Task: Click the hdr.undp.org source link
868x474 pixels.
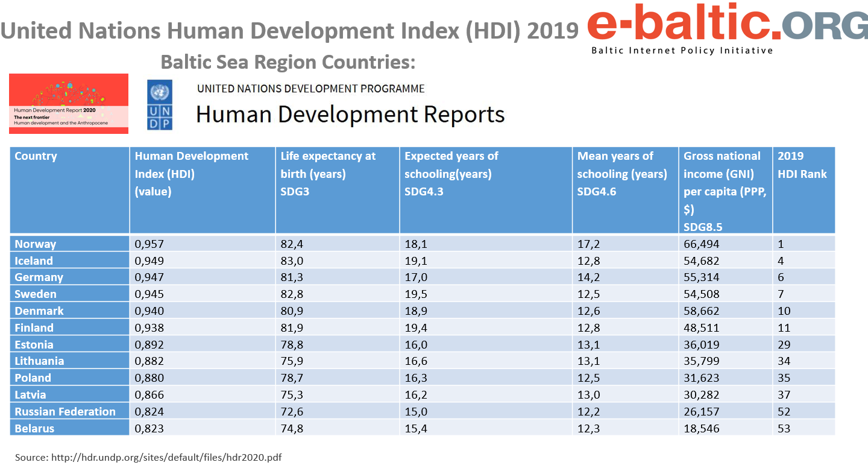Action: tap(166, 457)
